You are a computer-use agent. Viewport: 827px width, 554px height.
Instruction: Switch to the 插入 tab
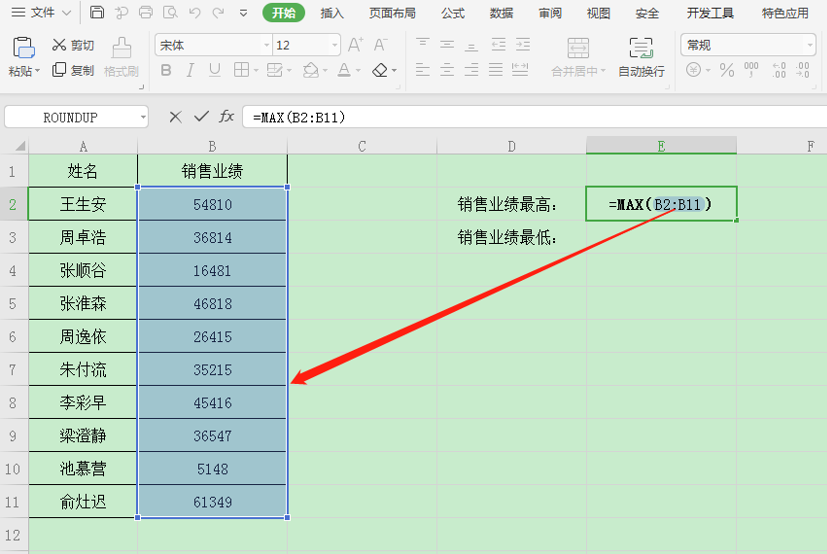(332, 13)
